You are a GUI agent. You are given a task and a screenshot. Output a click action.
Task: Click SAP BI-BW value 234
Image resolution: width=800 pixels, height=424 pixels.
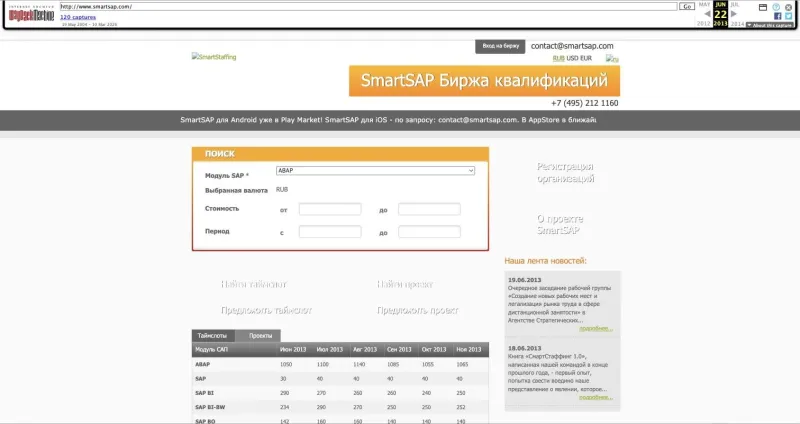coord(284,408)
